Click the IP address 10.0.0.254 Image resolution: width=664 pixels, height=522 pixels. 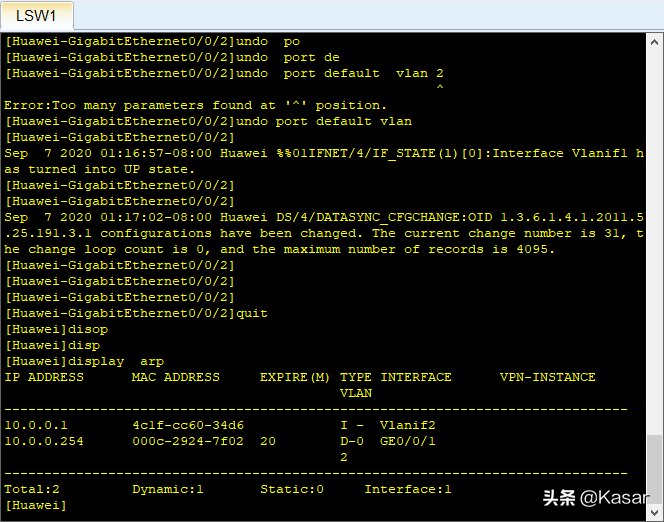coord(44,441)
